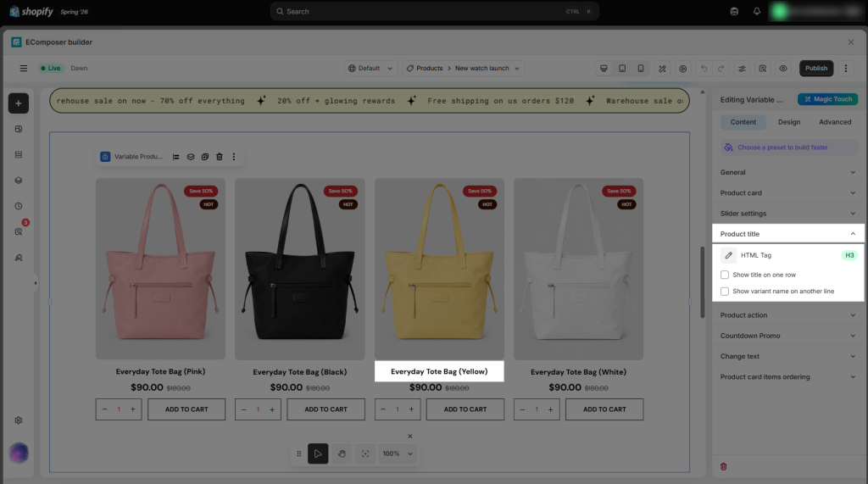The image size is (868, 484).
Task: Click the preview eye icon
Action: [782, 68]
